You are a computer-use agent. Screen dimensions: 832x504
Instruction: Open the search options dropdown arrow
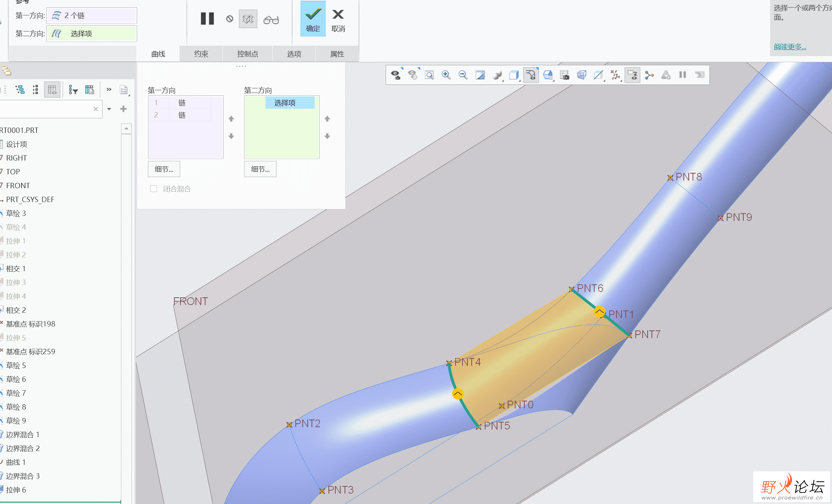(109, 109)
